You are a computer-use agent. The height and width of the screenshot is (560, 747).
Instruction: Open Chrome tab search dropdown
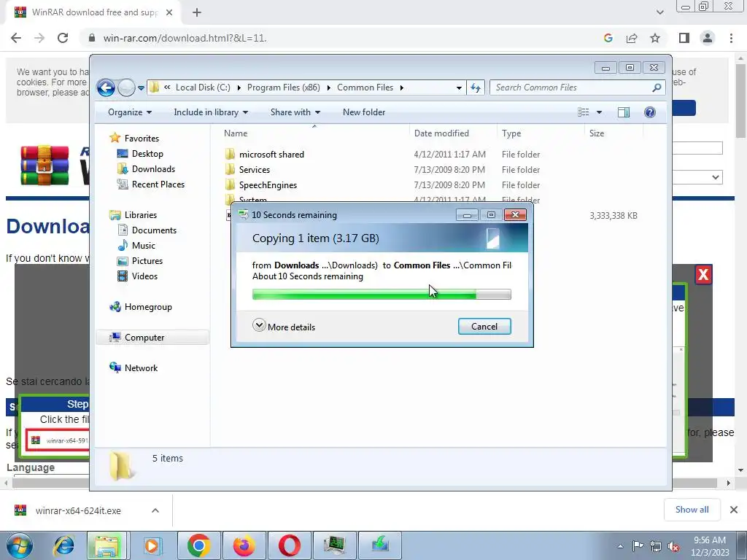click(659, 12)
